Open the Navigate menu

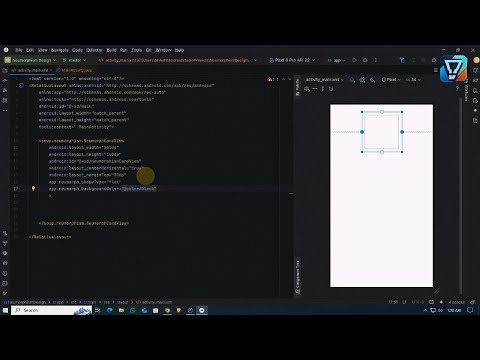(x=60, y=50)
